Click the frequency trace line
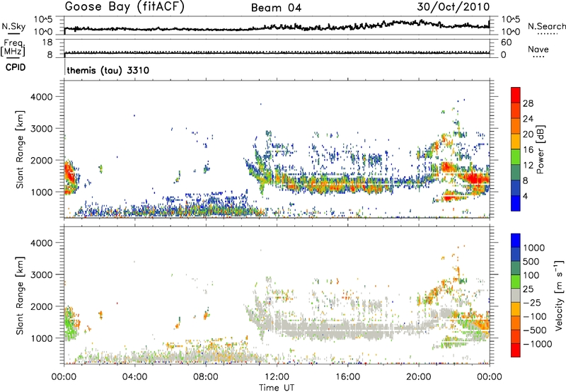The image size is (566, 392). [x=277, y=53]
